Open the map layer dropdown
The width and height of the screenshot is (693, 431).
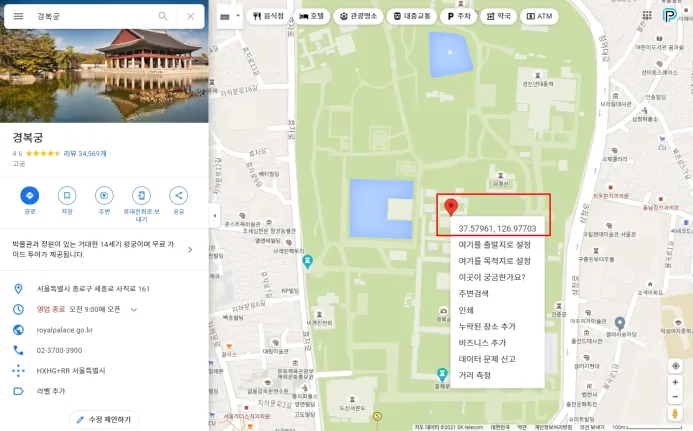click(230, 16)
